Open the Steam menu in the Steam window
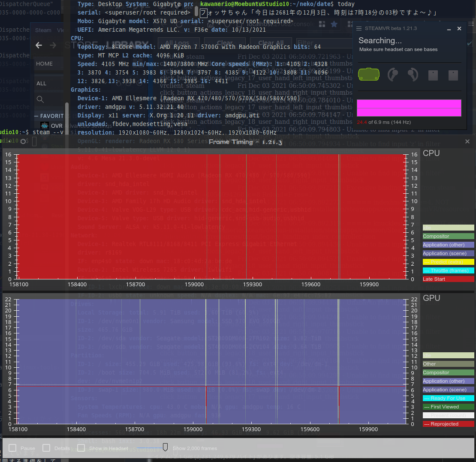Image resolution: width=476 pixels, height=462 pixels. tap(43, 30)
